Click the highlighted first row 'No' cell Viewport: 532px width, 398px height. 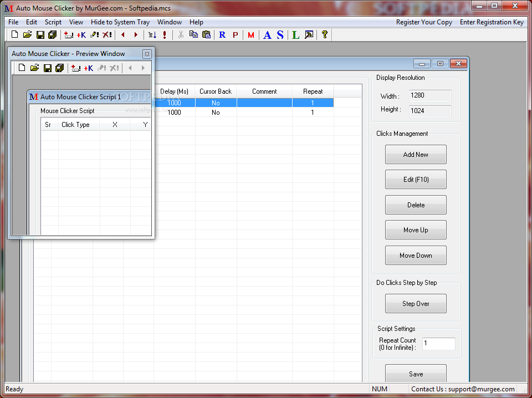216,103
